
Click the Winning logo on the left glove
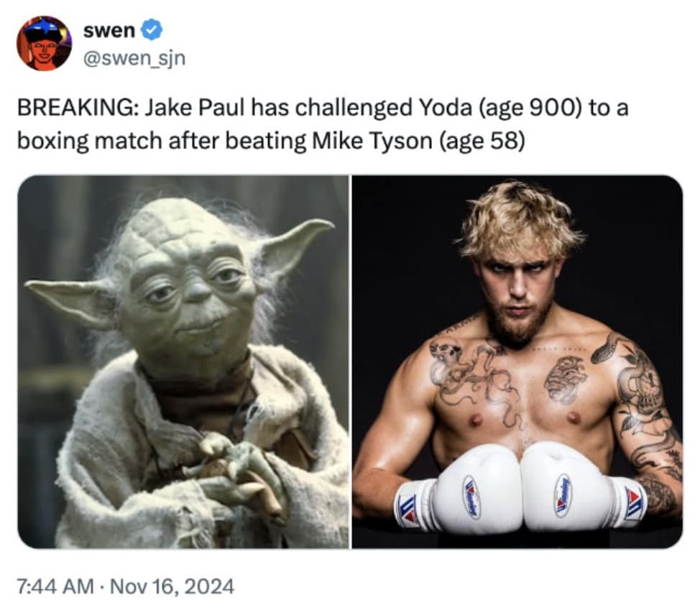(471, 497)
